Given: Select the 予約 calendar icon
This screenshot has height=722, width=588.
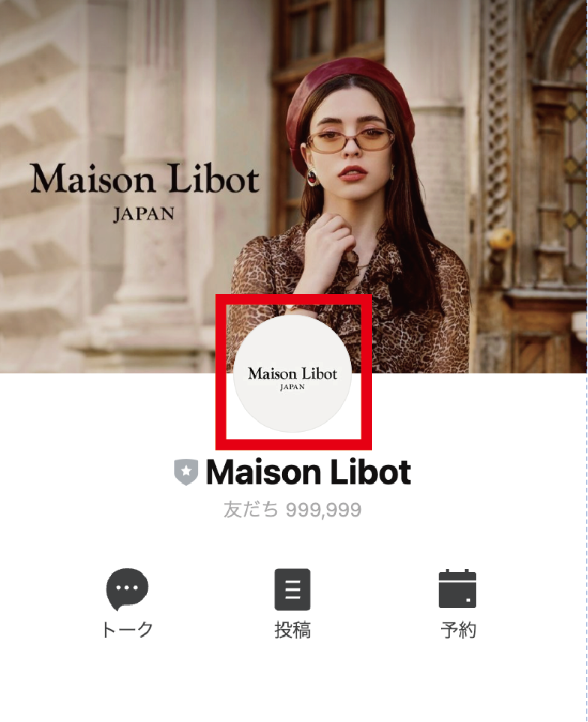Looking at the screenshot, I should click(457, 589).
